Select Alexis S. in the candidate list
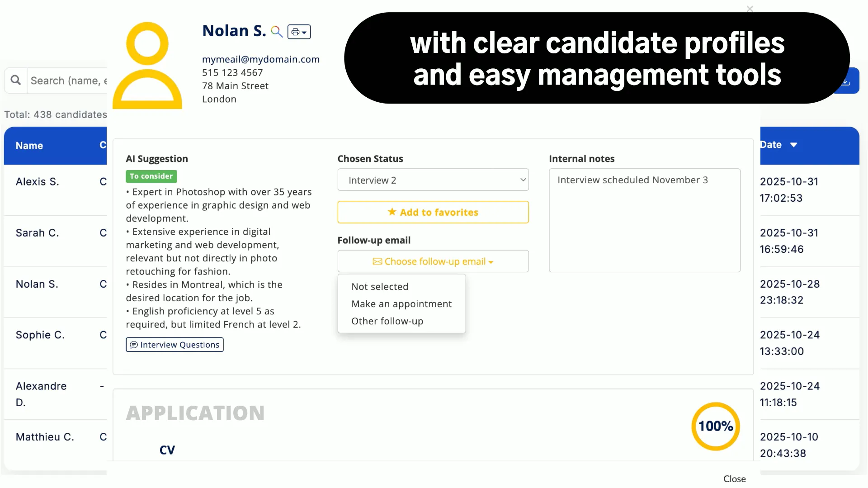 38,181
